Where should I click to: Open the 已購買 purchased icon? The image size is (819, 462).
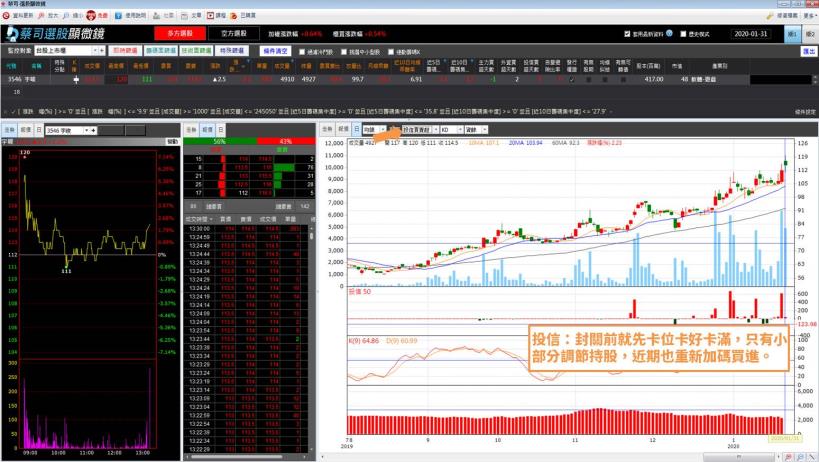pos(234,16)
